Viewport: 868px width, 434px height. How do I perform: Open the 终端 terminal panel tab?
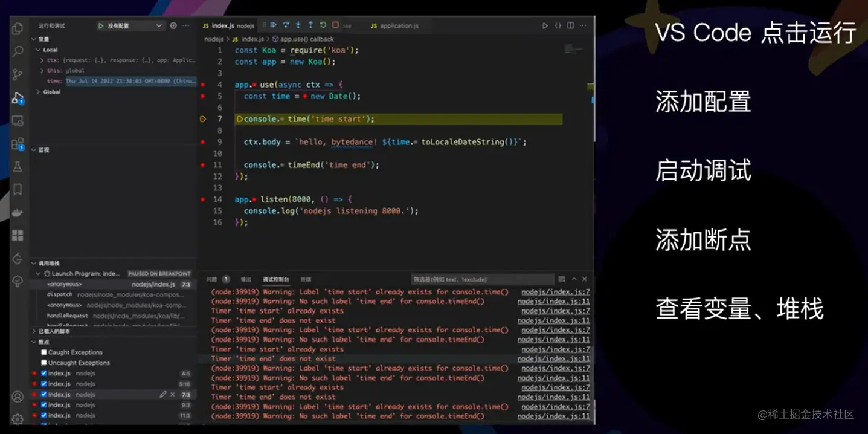click(x=306, y=279)
